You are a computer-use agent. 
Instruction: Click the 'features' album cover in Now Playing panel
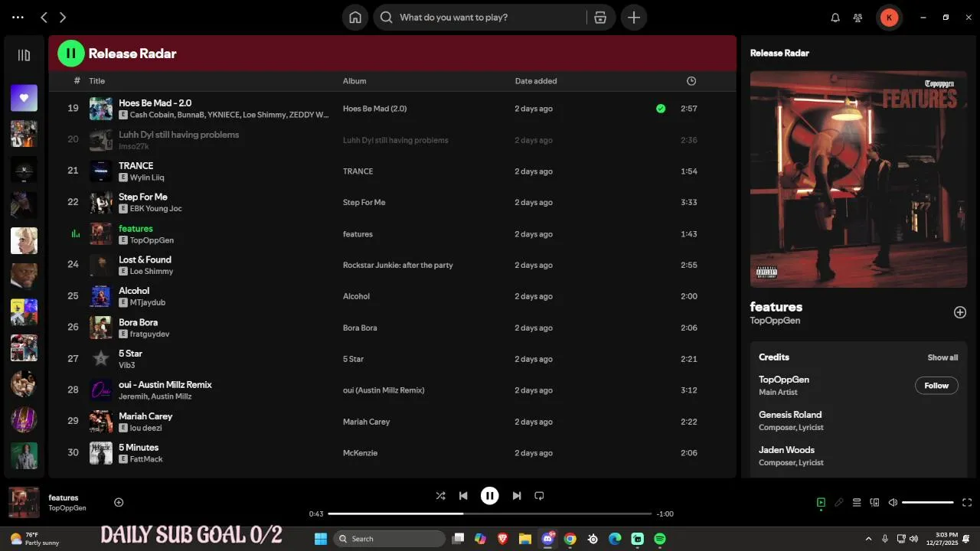click(x=858, y=179)
